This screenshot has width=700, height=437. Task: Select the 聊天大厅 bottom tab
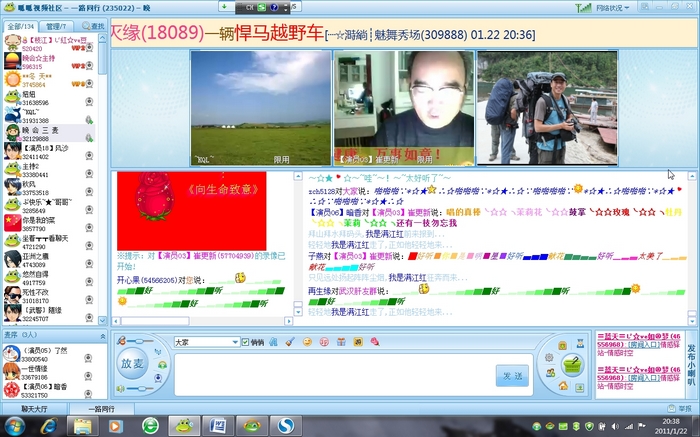(34, 408)
